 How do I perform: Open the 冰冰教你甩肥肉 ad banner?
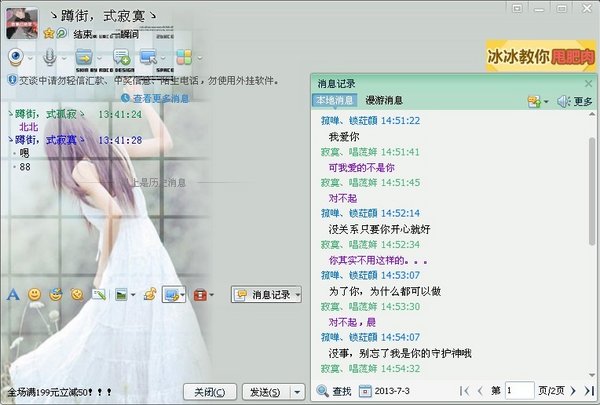541,57
